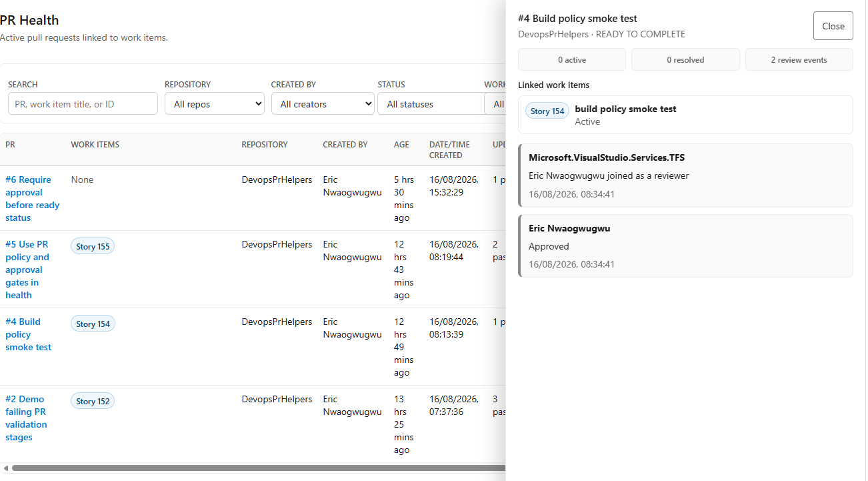Click the '16/08/2026, 15:32:29' date cell
The width and height of the screenshot is (868, 481).
click(x=454, y=186)
